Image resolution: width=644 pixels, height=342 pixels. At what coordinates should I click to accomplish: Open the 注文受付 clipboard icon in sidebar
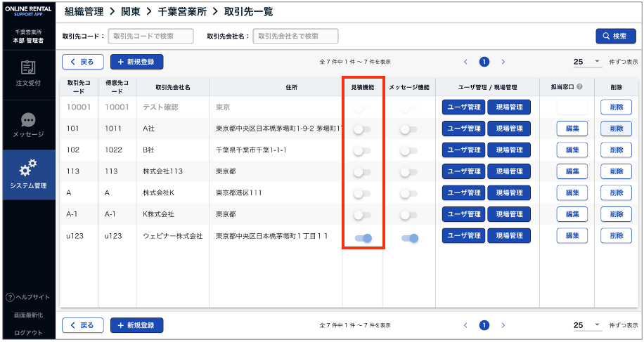coord(28,68)
